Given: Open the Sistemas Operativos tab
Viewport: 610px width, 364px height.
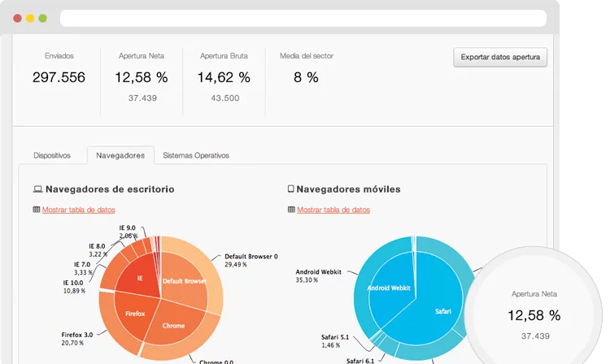Looking at the screenshot, I should tap(196, 155).
